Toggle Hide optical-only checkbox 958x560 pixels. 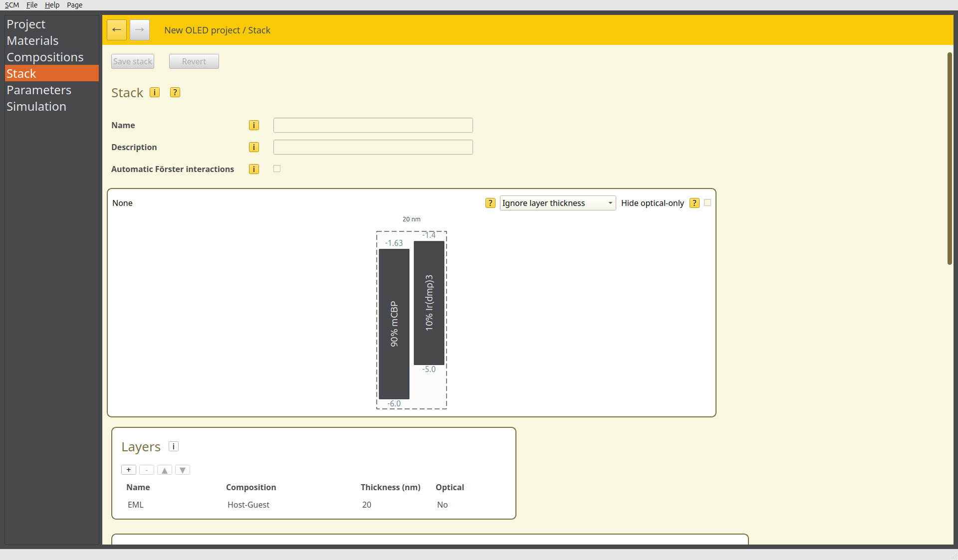coord(708,202)
